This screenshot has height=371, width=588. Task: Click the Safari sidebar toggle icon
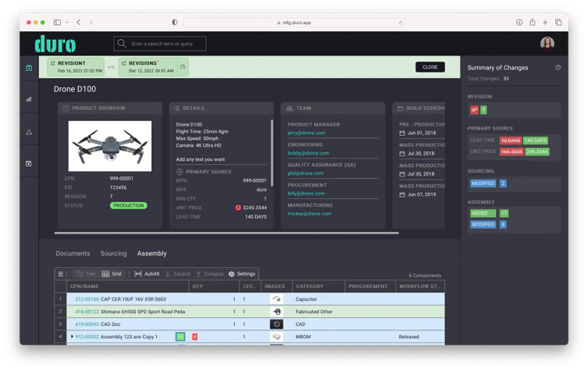[x=57, y=23]
